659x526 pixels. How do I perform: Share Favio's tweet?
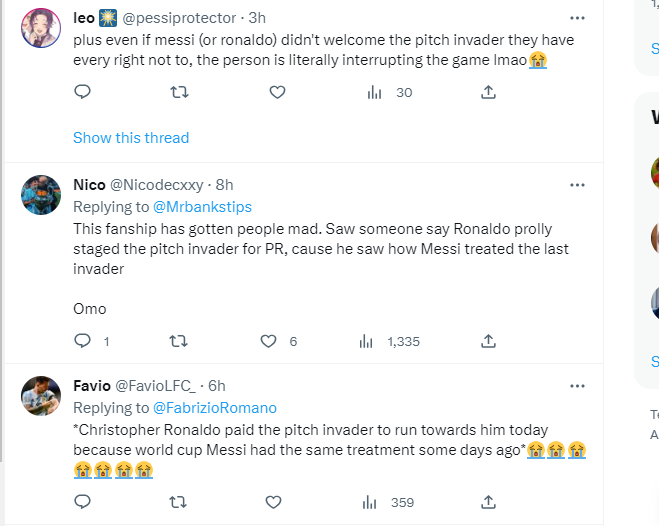488,502
